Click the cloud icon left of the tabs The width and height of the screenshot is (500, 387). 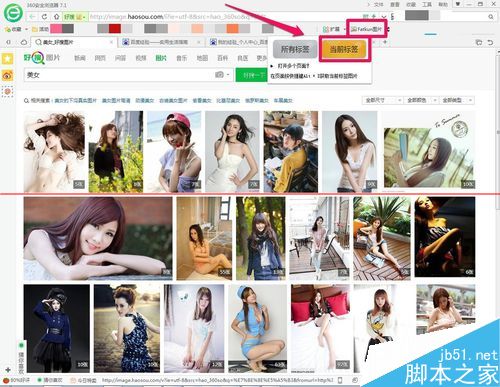(x=24, y=42)
